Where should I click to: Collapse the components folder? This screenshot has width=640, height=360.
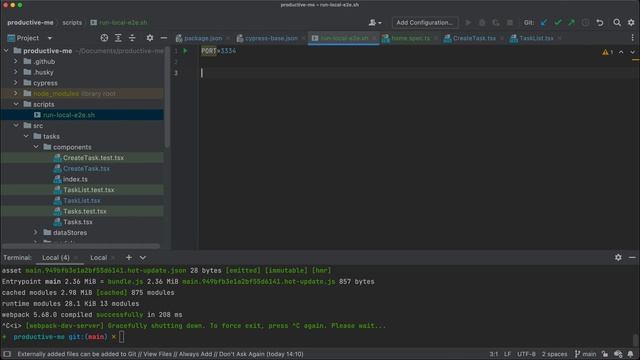36,147
